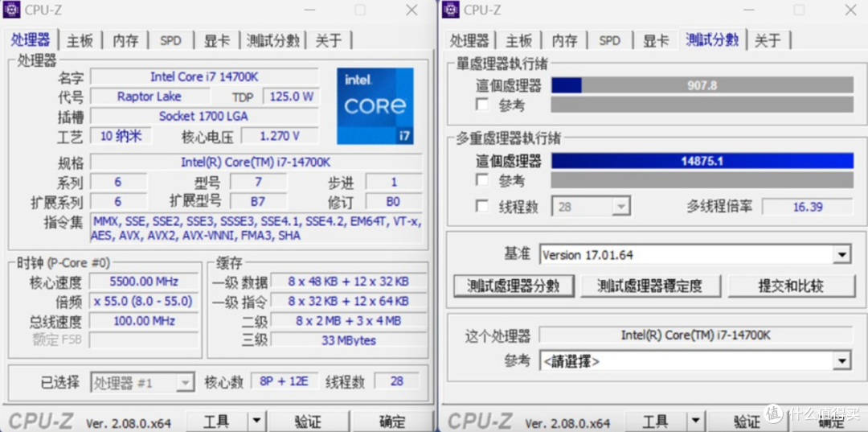
Task: Click the 核心数 value 8P + 12E
Action: pyautogui.click(x=285, y=381)
